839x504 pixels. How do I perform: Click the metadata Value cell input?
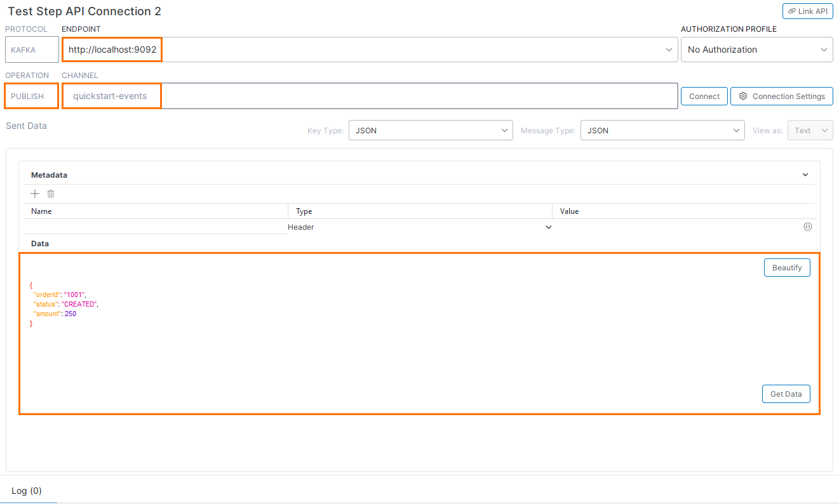[x=677, y=227]
